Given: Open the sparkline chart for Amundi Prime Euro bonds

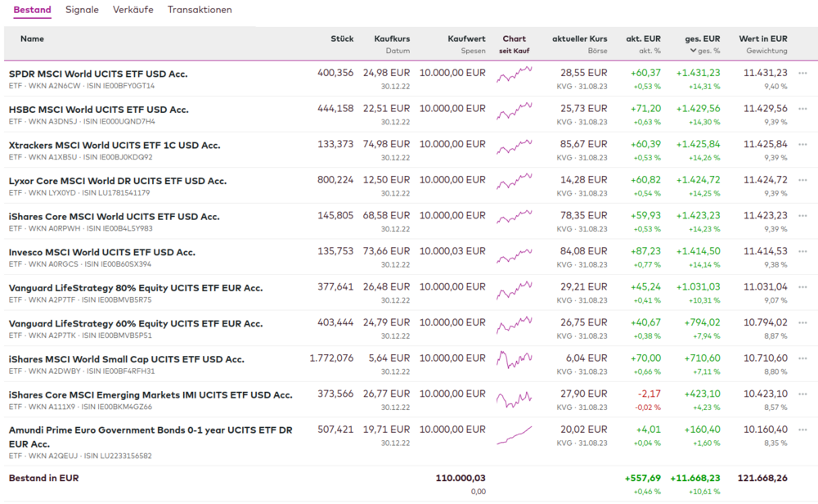Looking at the screenshot, I should (x=514, y=434).
